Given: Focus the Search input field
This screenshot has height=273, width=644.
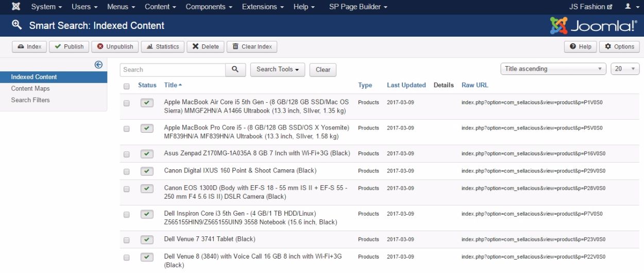Looking at the screenshot, I should click(173, 70).
